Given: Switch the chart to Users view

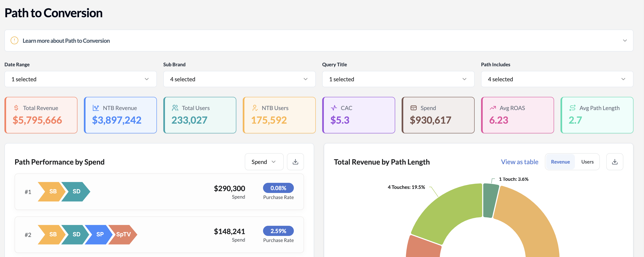Looking at the screenshot, I should (x=587, y=162).
